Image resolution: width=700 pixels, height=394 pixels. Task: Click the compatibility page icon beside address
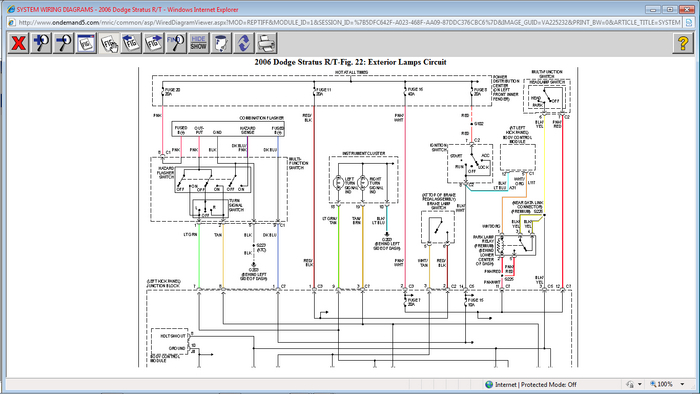click(689, 22)
